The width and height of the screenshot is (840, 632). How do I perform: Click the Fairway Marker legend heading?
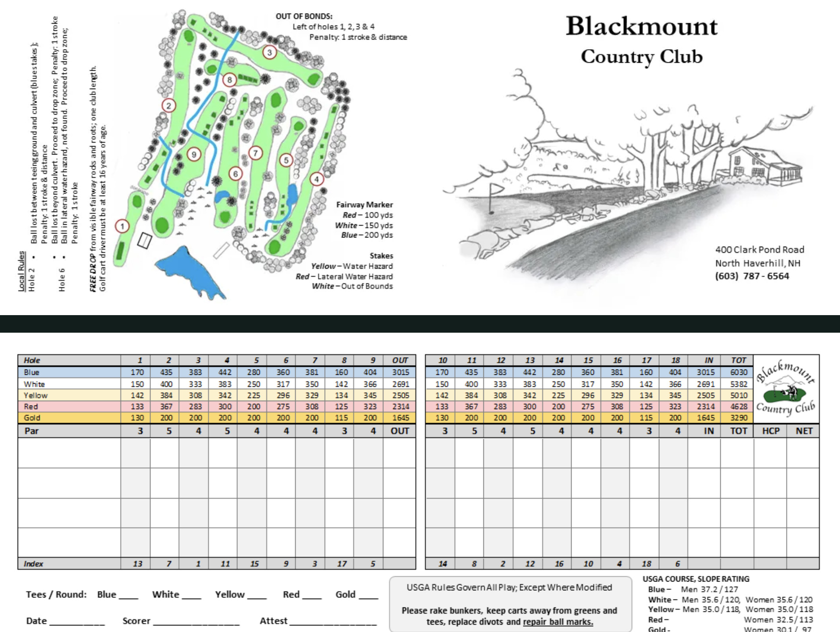tap(365, 205)
